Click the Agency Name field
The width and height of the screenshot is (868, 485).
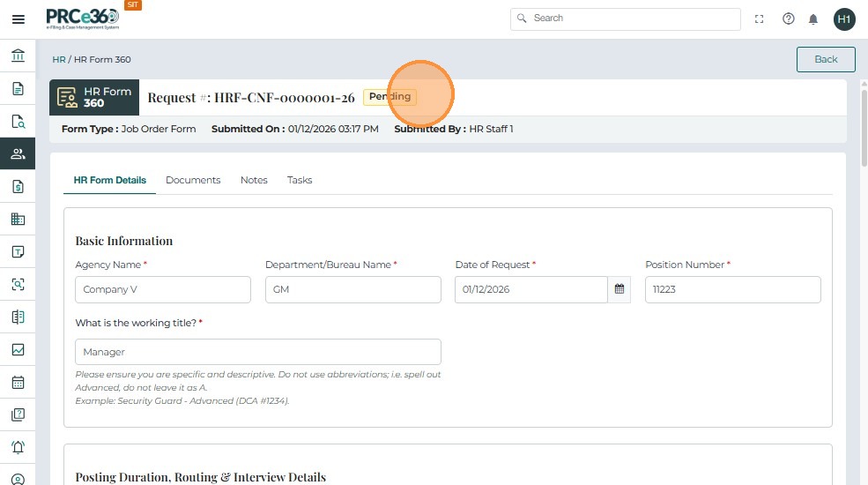[163, 289]
